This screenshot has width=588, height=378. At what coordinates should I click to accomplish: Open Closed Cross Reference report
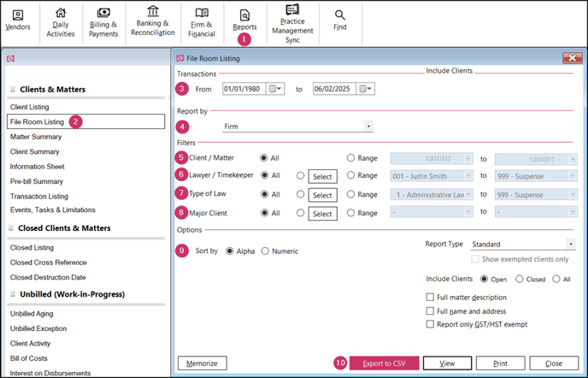[49, 263]
